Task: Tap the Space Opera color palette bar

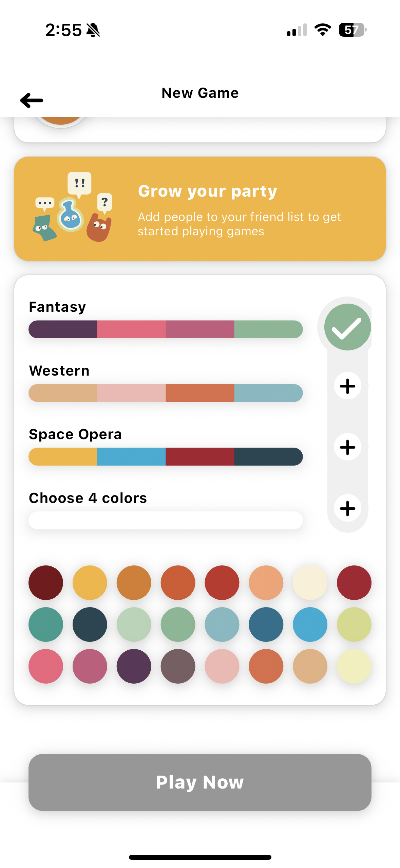Action: pos(166,457)
